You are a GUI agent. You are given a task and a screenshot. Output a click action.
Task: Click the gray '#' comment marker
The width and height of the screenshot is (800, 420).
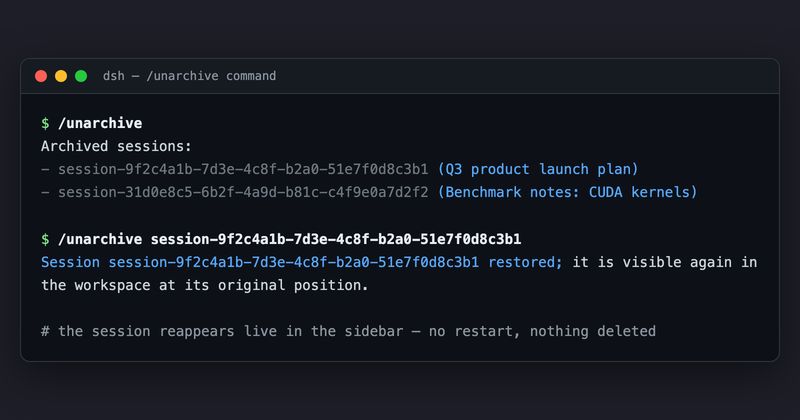point(45,331)
